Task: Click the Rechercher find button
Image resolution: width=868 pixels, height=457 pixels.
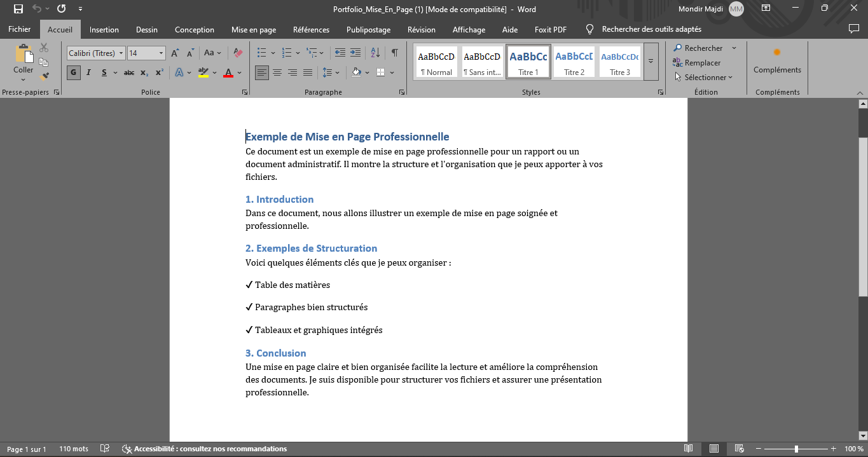Action: coord(698,48)
